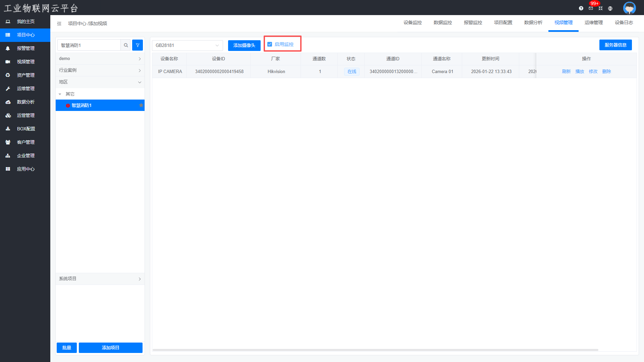This screenshot has height=362, width=644.
Task: Click the help question mark icon
Action: coord(581,8)
